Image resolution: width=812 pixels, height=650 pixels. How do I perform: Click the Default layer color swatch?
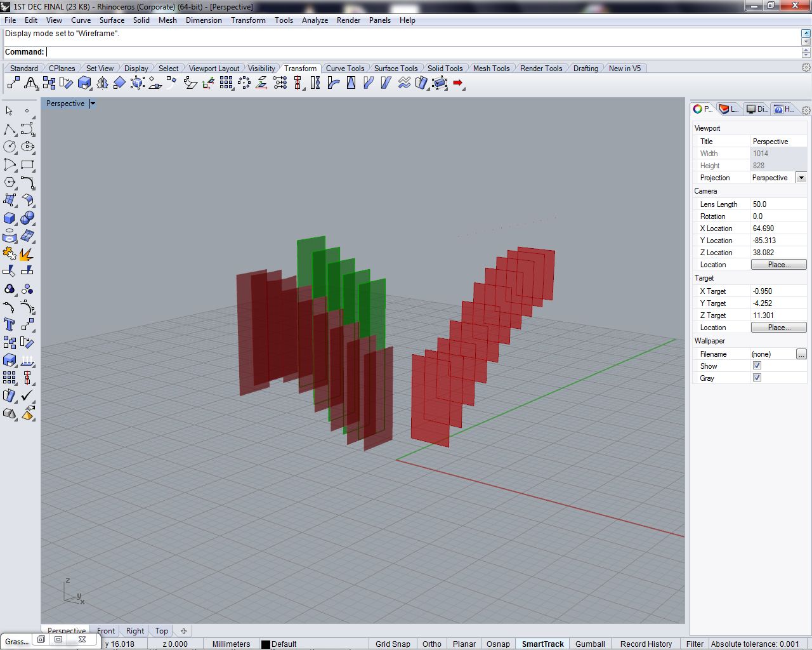(x=265, y=644)
